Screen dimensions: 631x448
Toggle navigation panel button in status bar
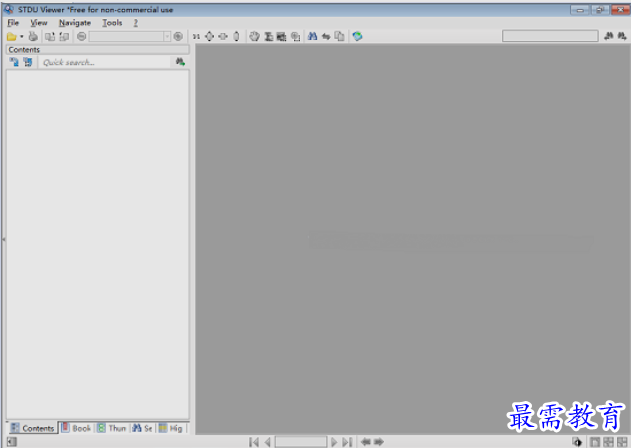point(12,442)
